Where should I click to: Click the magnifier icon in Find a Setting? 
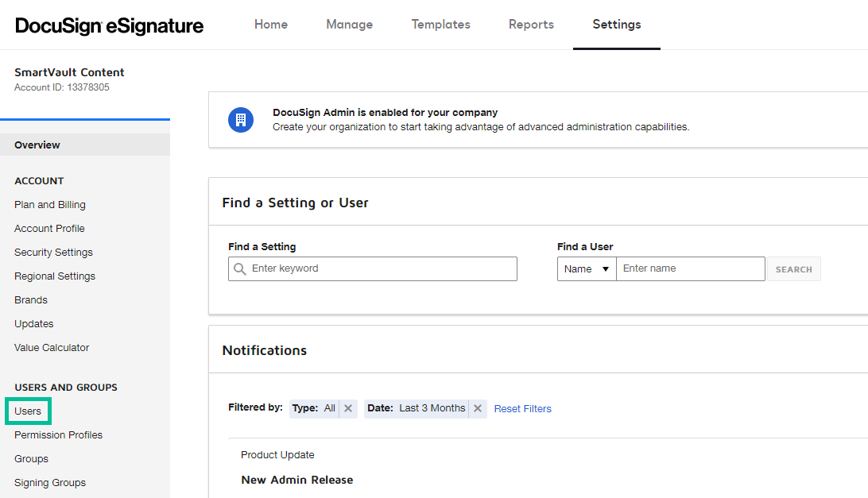click(240, 269)
